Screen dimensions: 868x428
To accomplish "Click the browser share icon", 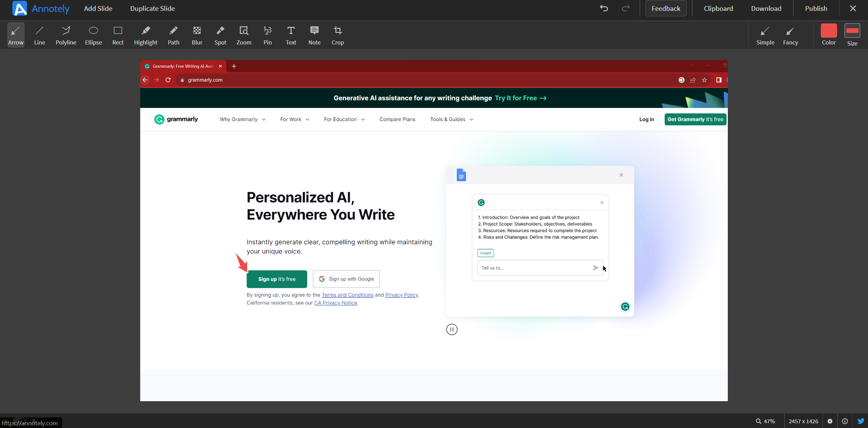I will click(693, 80).
